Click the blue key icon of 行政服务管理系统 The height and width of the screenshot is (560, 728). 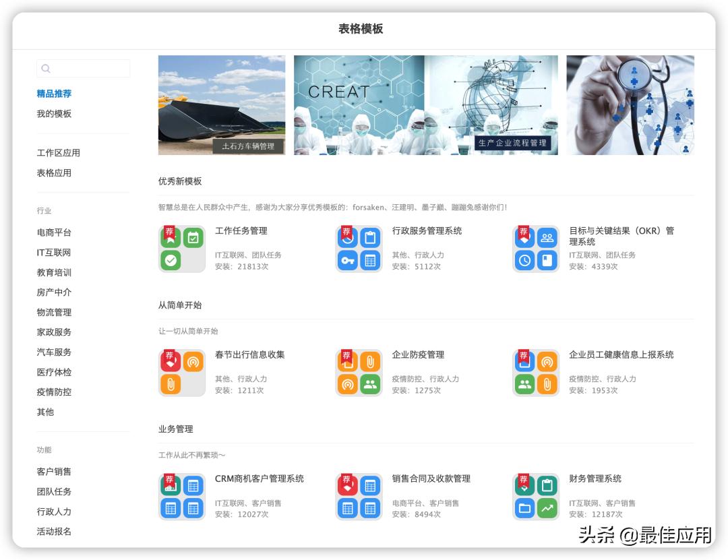[346, 261]
